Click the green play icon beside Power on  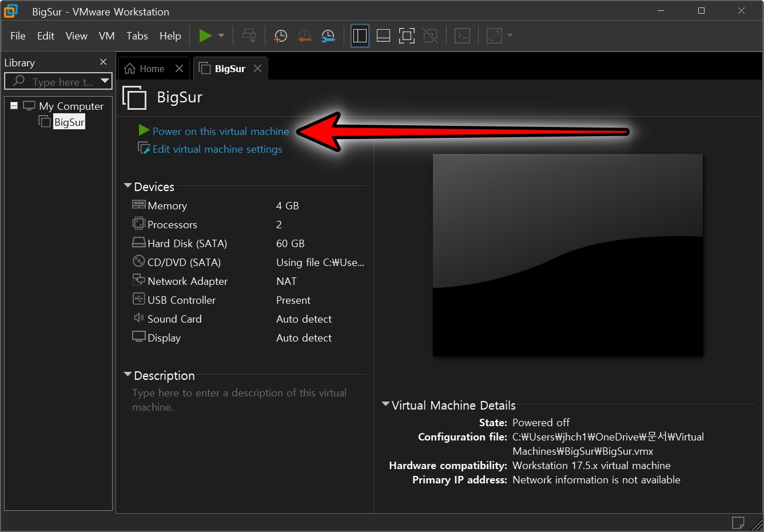pos(144,130)
